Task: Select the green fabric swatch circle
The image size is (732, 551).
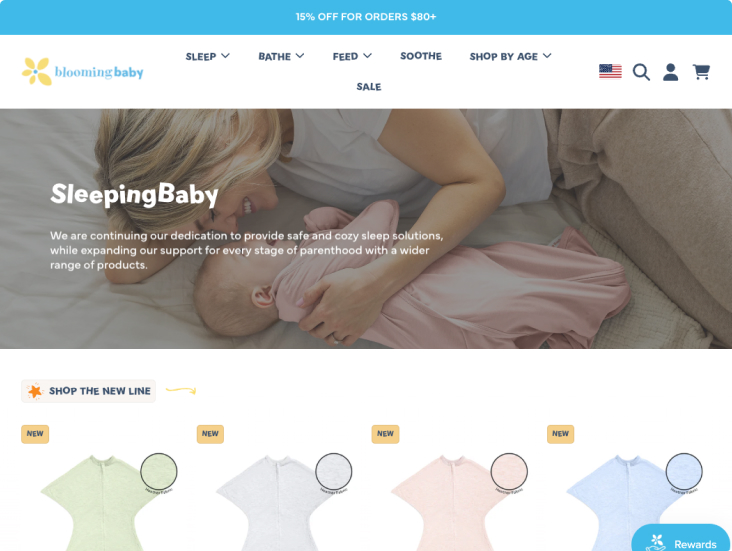Action: (159, 472)
